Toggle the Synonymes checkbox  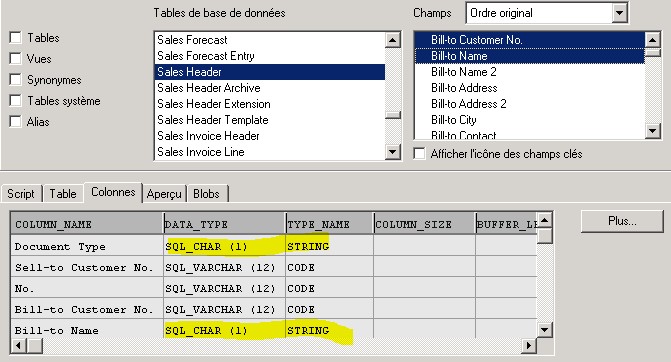pos(15,80)
